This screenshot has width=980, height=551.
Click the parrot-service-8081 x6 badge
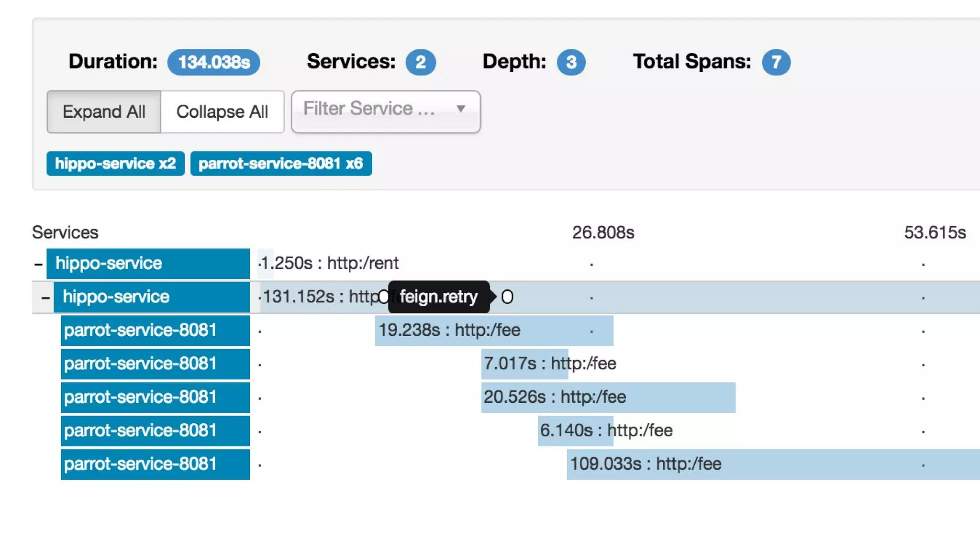point(281,164)
